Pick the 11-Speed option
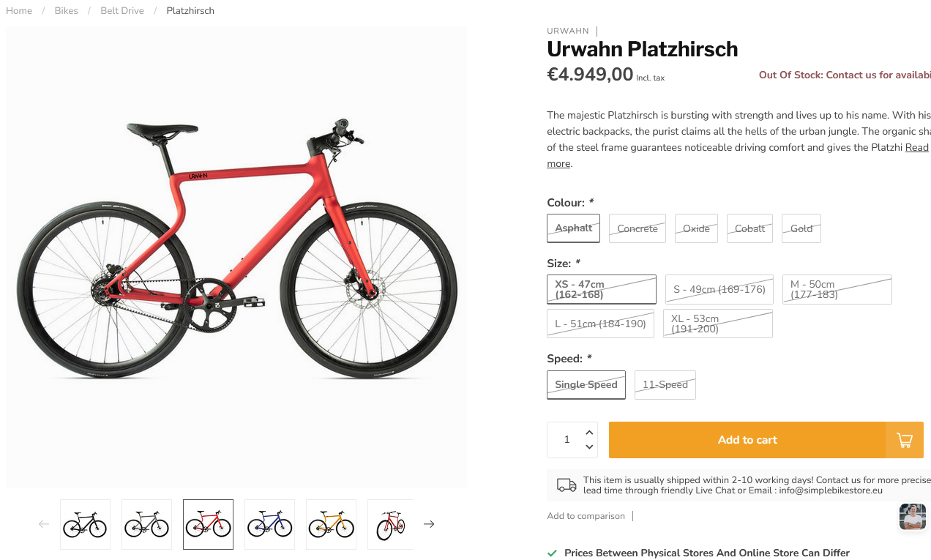Viewport: 931px width, 560px height. 665,385
